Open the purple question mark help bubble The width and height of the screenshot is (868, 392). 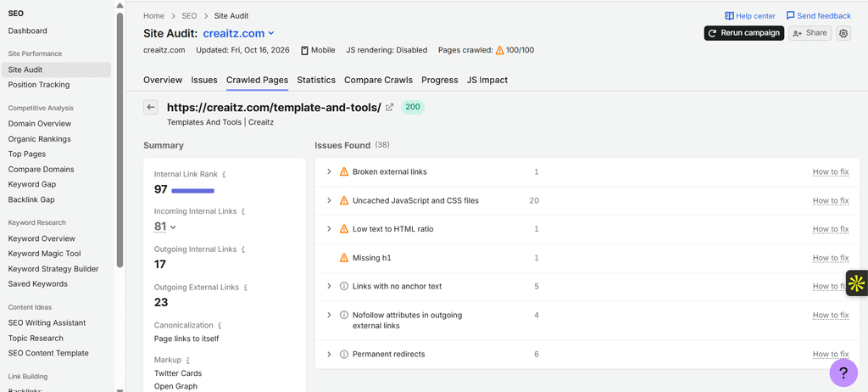point(843,372)
